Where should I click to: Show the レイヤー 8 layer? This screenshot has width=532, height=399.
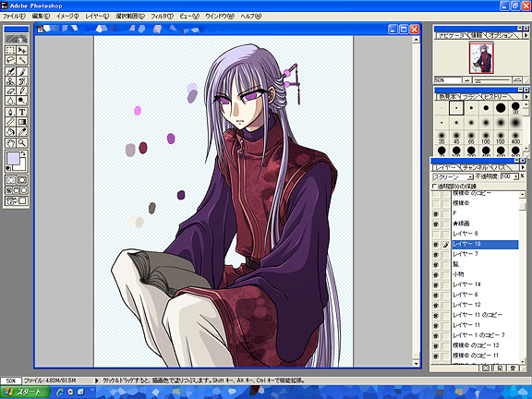436,234
